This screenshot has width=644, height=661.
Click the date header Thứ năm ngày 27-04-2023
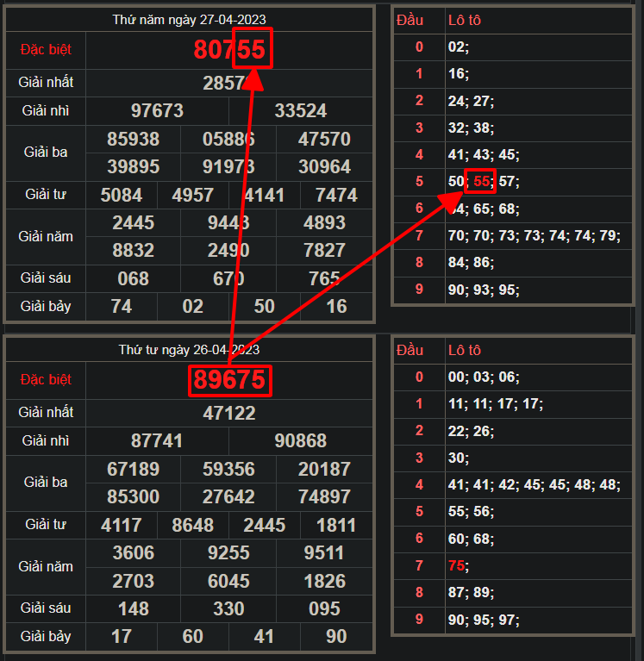click(x=189, y=19)
